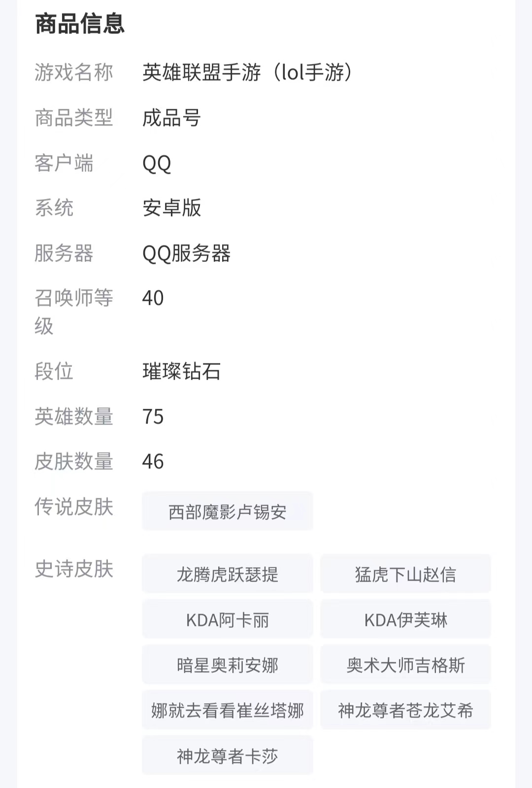Viewport: 532px width, 788px height.
Task: Click the 猛虎下山赵信 skin tag
Action: [405, 574]
